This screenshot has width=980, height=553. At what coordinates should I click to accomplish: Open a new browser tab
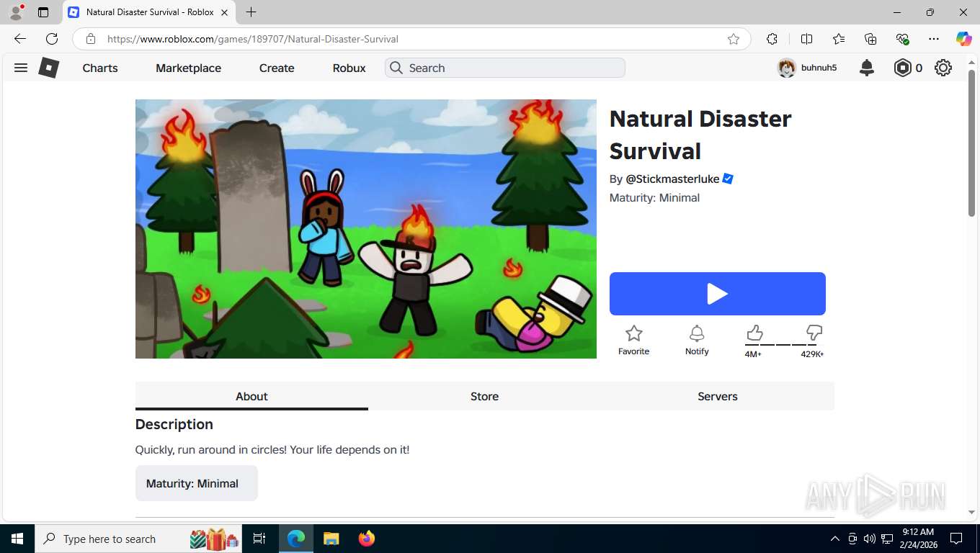tap(251, 12)
